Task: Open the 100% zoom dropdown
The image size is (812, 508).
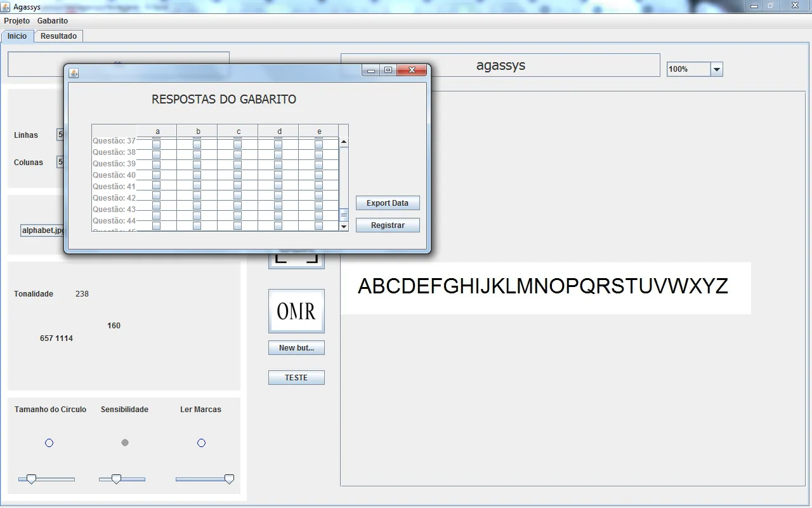Action: [717, 69]
